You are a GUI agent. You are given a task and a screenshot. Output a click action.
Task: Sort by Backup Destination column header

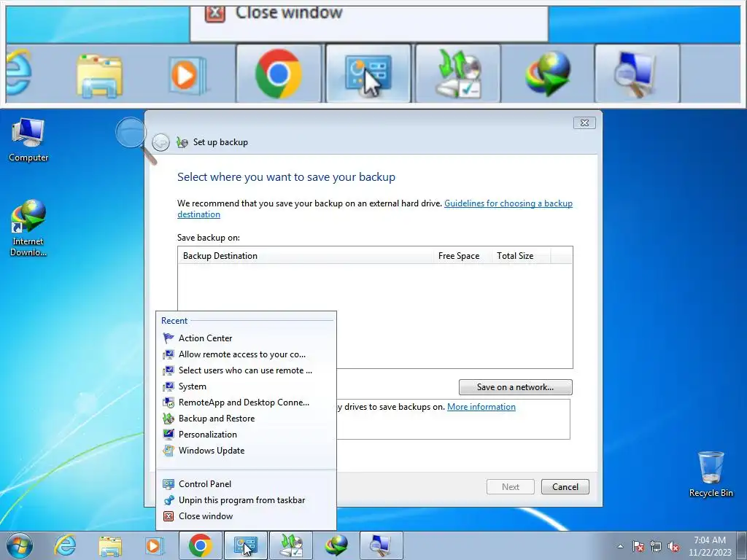(306, 256)
